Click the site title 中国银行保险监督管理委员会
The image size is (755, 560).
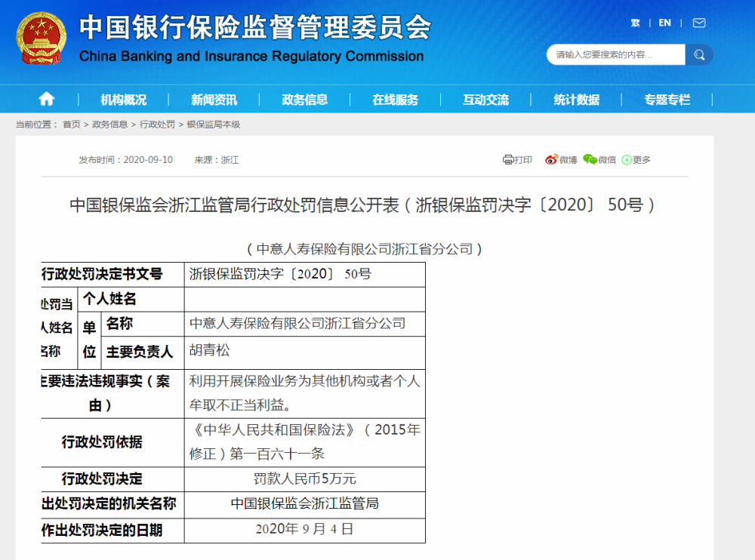[254, 27]
